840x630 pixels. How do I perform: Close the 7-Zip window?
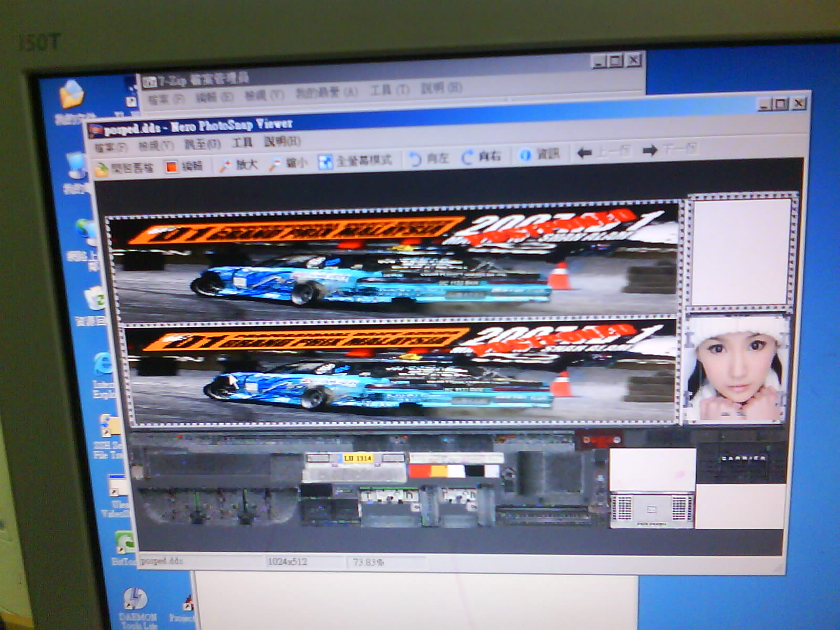[x=634, y=60]
